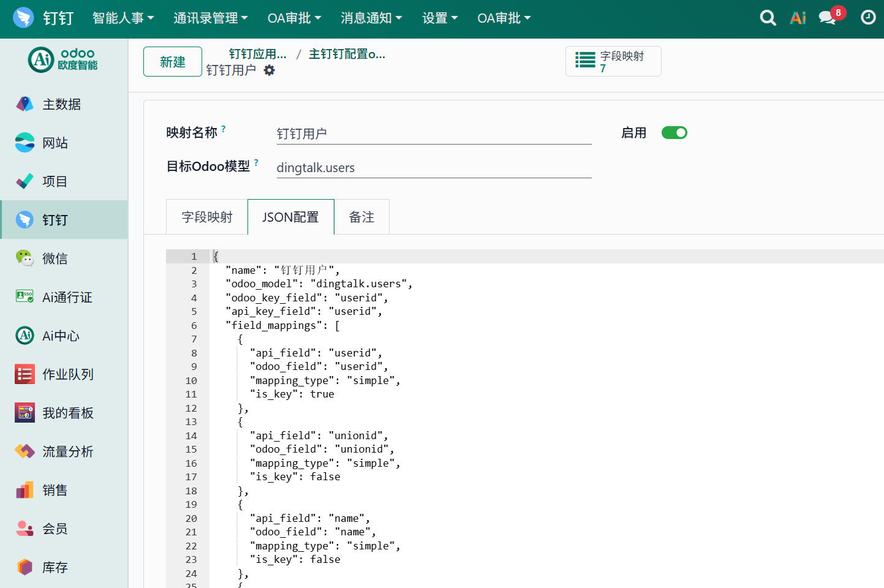Open the 微信 sidebar app
Screen dimensions: 884x588
[64, 258]
